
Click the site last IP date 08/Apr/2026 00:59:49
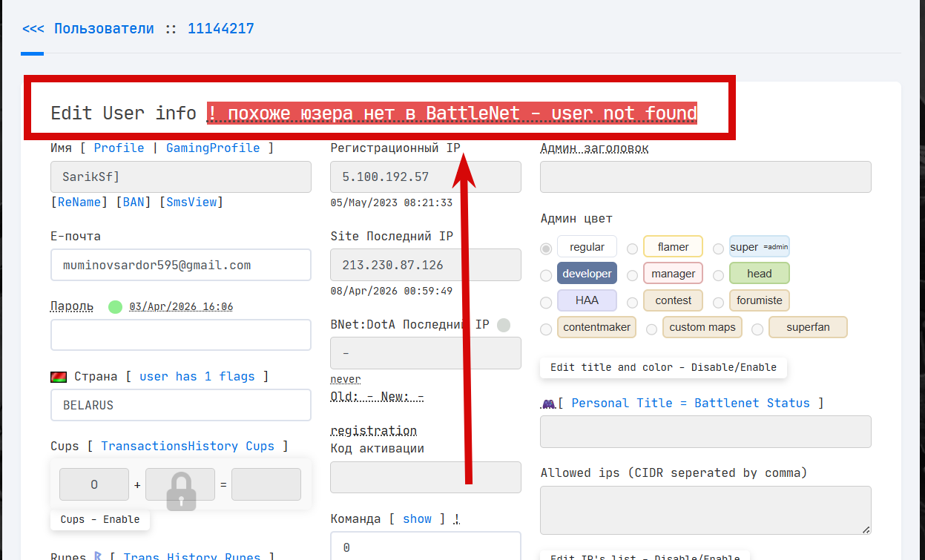coord(391,291)
